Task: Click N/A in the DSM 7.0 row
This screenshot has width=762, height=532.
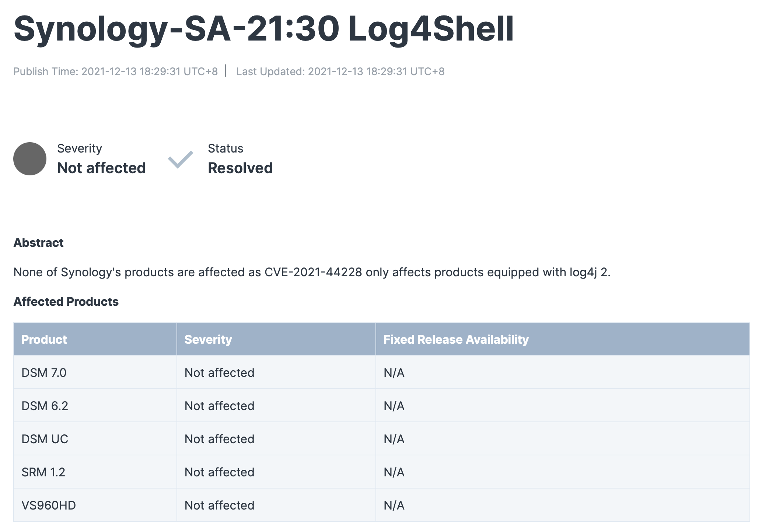Action: (x=394, y=372)
